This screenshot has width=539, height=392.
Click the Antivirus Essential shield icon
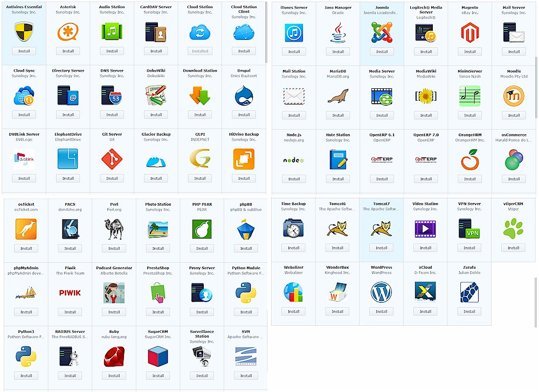pyautogui.click(x=24, y=32)
